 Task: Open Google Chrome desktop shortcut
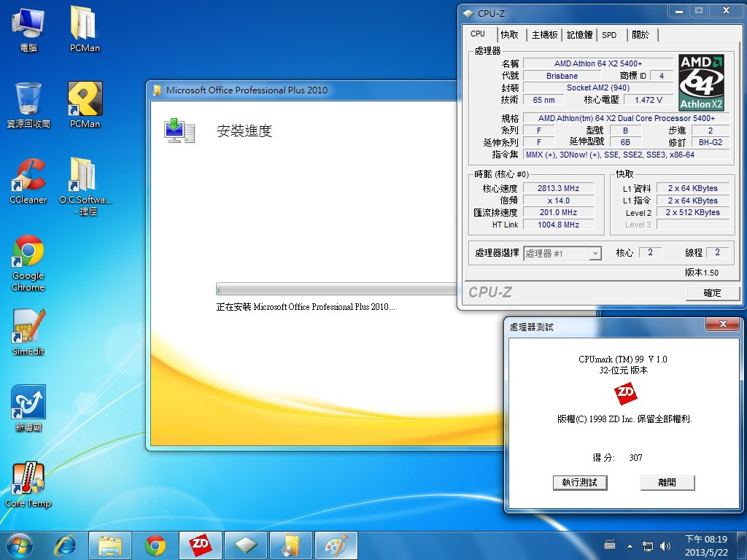(x=28, y=252)
